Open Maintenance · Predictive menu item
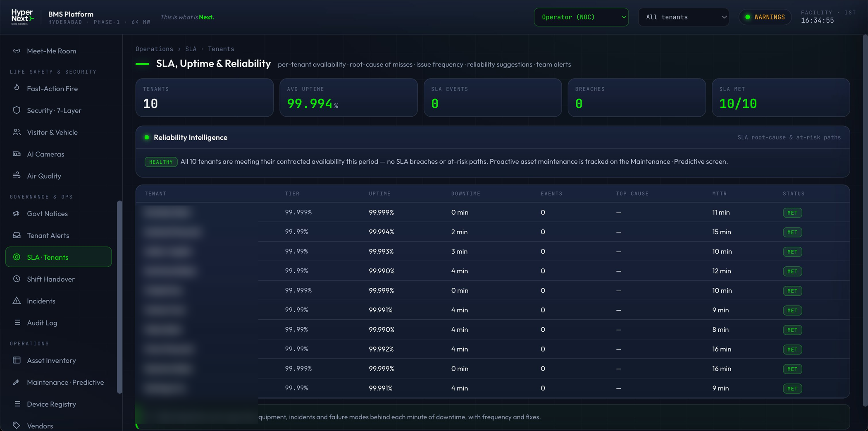This screenshot has width=868, height=431. click(x=58, y=382)
